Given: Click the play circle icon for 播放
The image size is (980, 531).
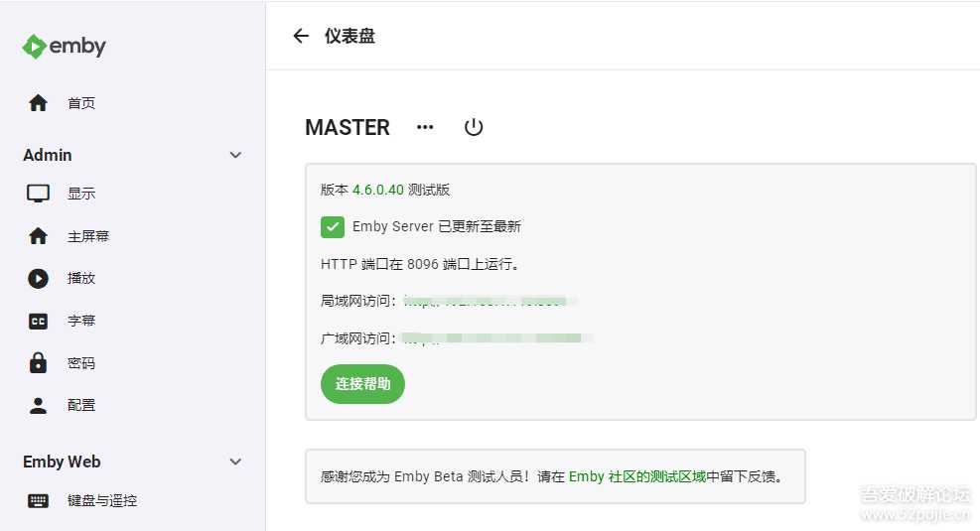Looking at the screenshot, I should (x=38, y=279).
